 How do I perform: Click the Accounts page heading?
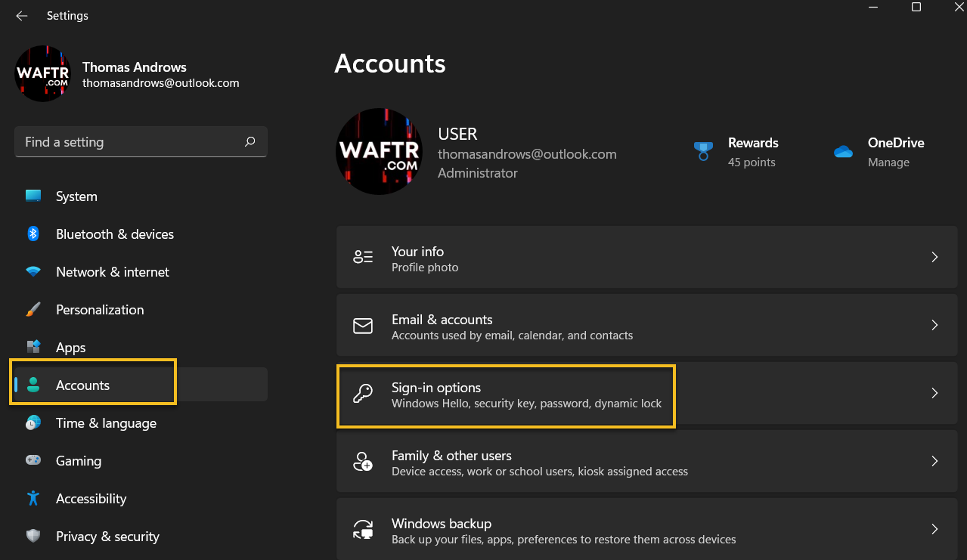(x=390, y=63)
